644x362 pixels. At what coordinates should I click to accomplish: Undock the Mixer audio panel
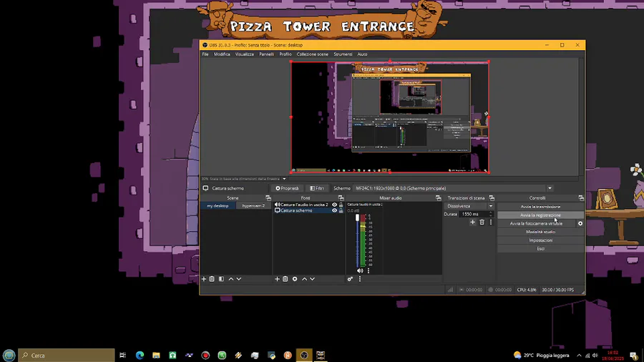438,198
